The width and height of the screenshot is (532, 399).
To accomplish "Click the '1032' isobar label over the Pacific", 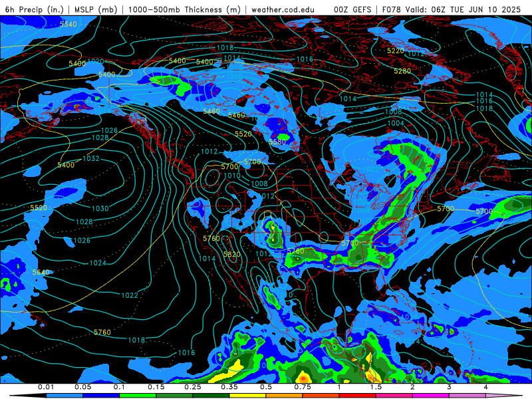I will click(91, 158).
